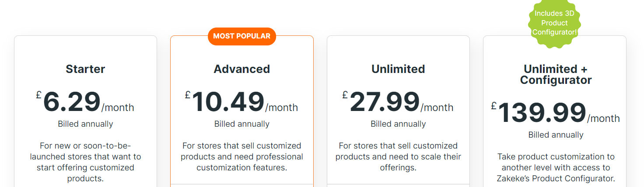Click the £27.99 Unlimited price
Screen dimensions: 644x187
[385, 102]
